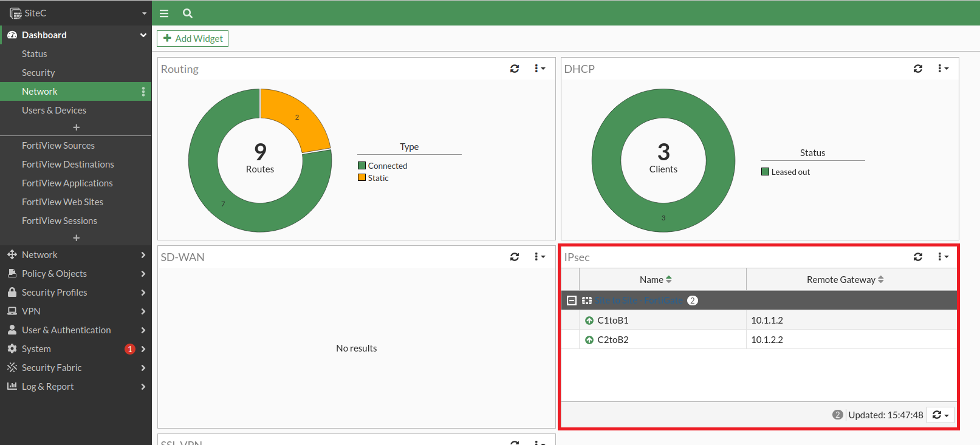The width and height of the screenshot is (980, 445).
Task: Click the Policy & Objects icon in sidebar
Action: (12, 274)
